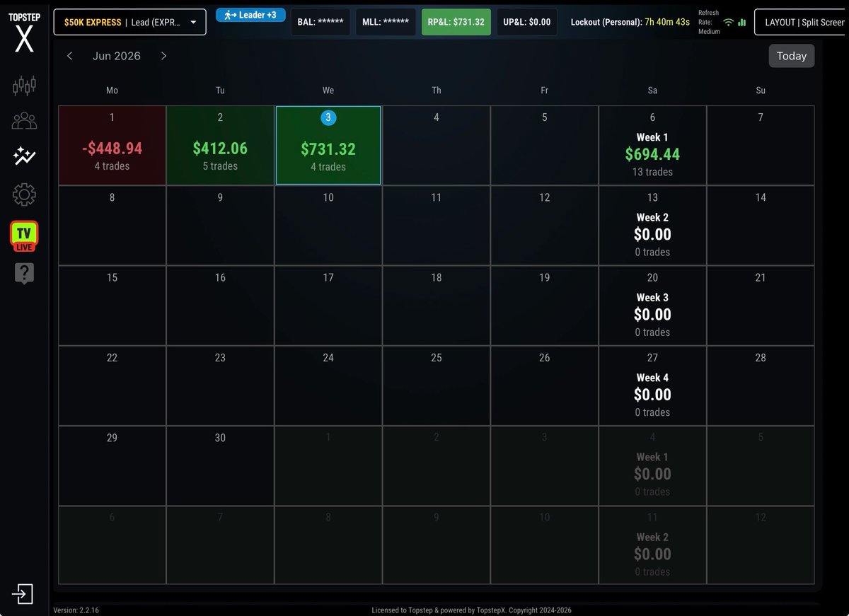This screenshot has width=849, height=616.
Task: Click the Refresh Rate Medium label
Action: pyautogui.click(x=709, y=22)
